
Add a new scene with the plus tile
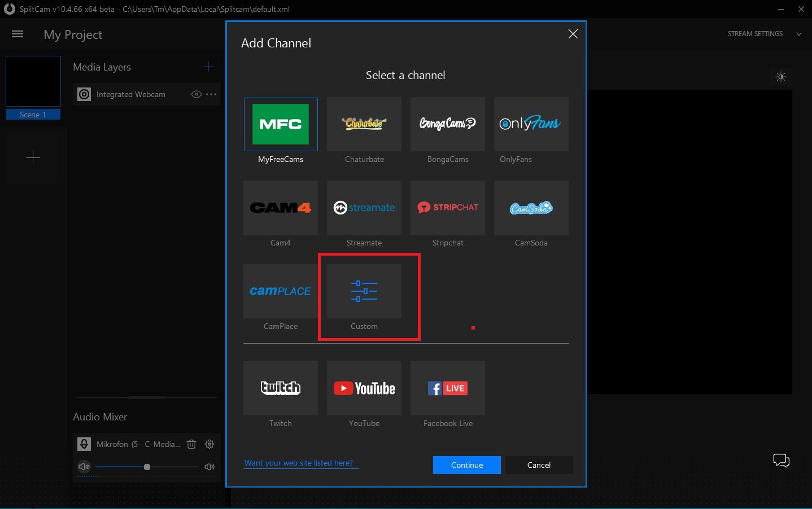[x=33, y=157]
